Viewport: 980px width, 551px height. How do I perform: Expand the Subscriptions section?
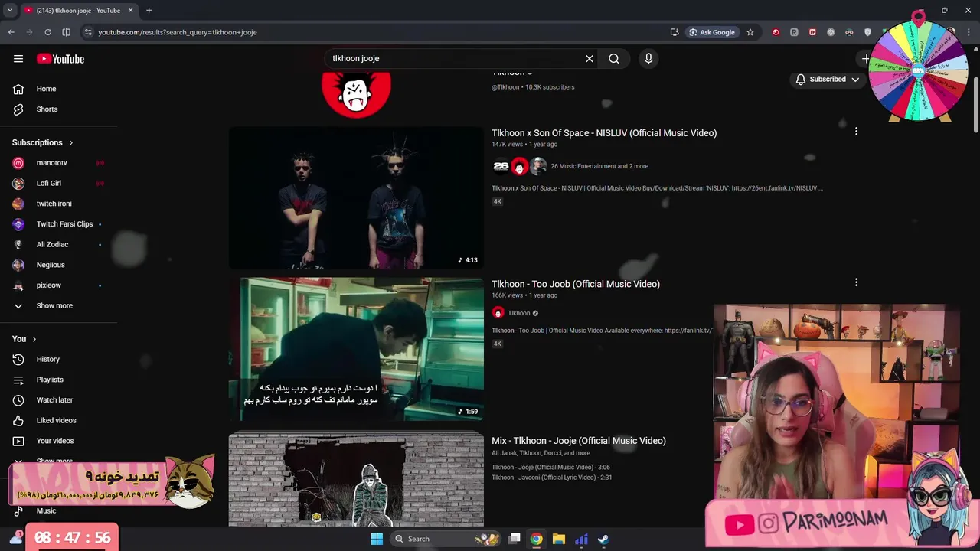tap(43, 142)
